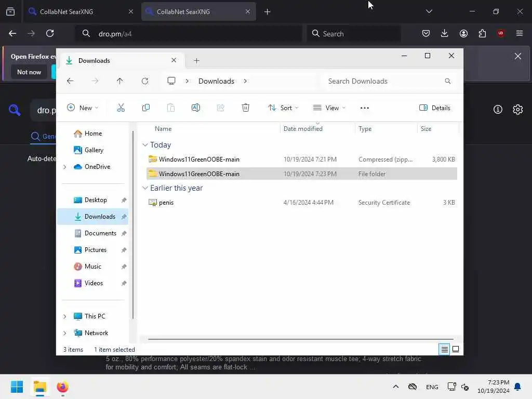The image size is (532, 399).
Task: Switch to large thumbnails view icon
Action: click(456, 349)
